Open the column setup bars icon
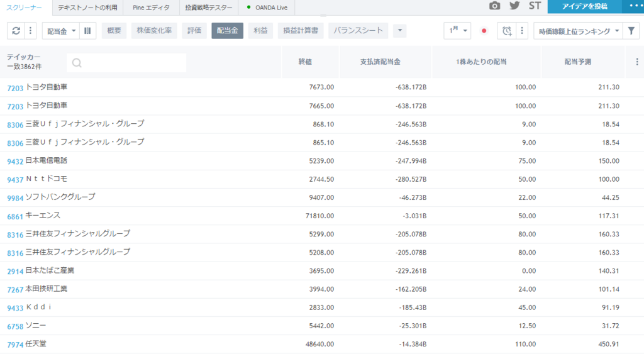644x354 pixels. [87, 31]
